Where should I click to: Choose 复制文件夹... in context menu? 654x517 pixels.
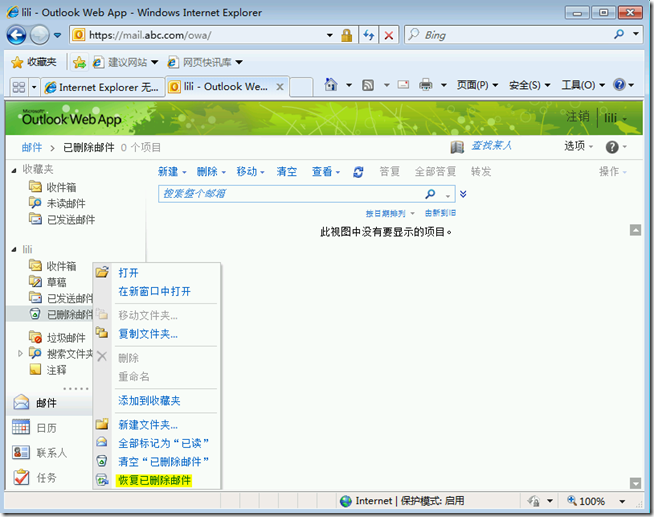pyautogui.click(x=148, y=334)
